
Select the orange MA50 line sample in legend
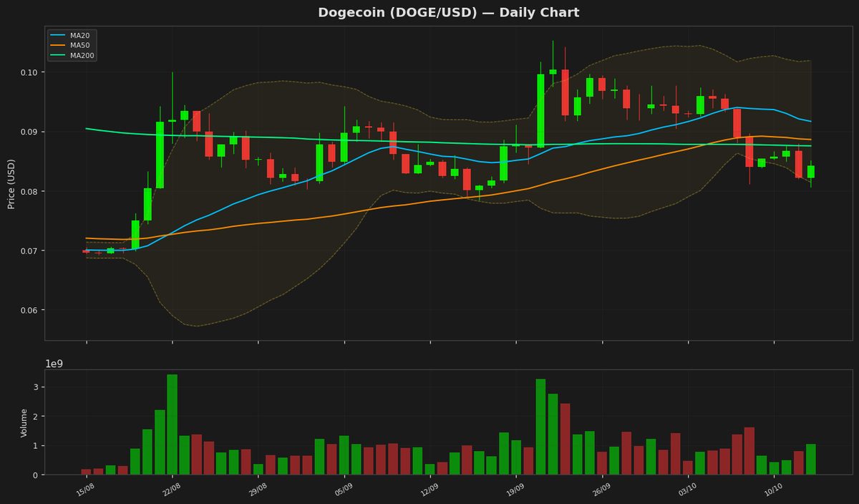(59, 45)
